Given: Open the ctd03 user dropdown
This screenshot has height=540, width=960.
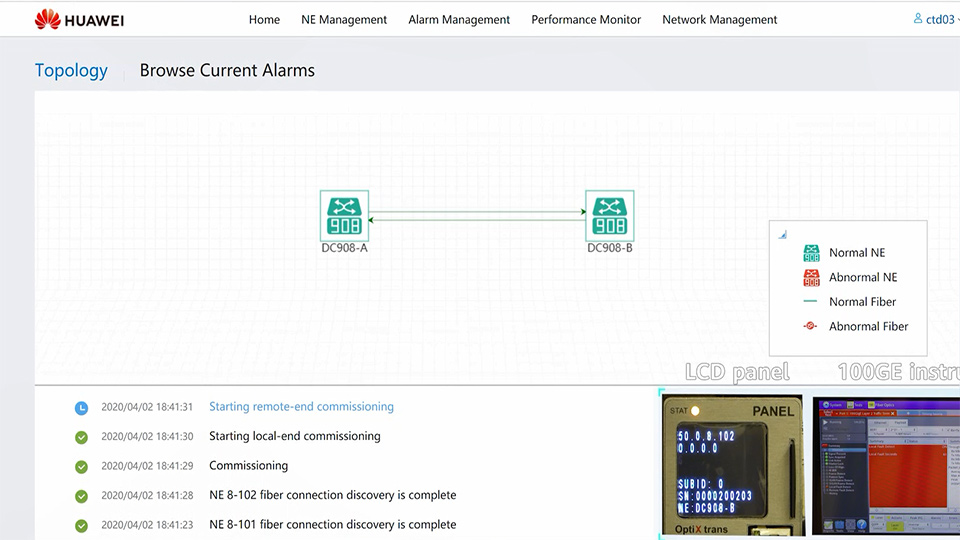Looking at the screenshot, I should [940, 19].
